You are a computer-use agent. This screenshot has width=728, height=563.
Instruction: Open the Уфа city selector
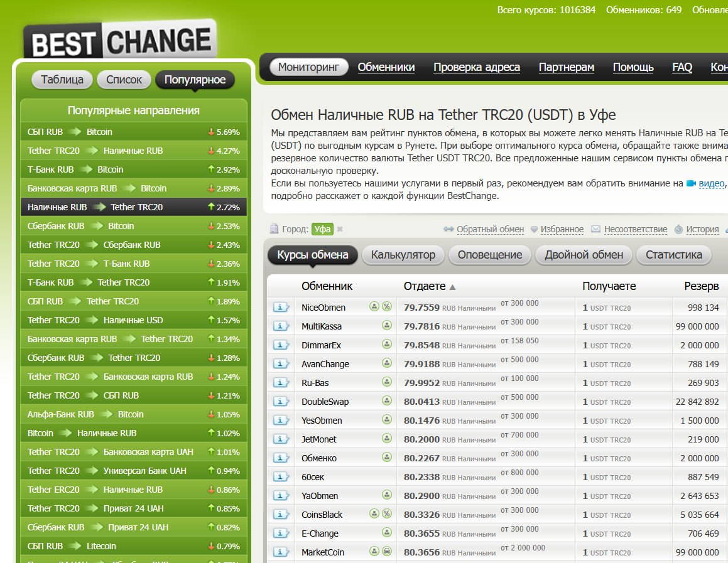[322, 229]
